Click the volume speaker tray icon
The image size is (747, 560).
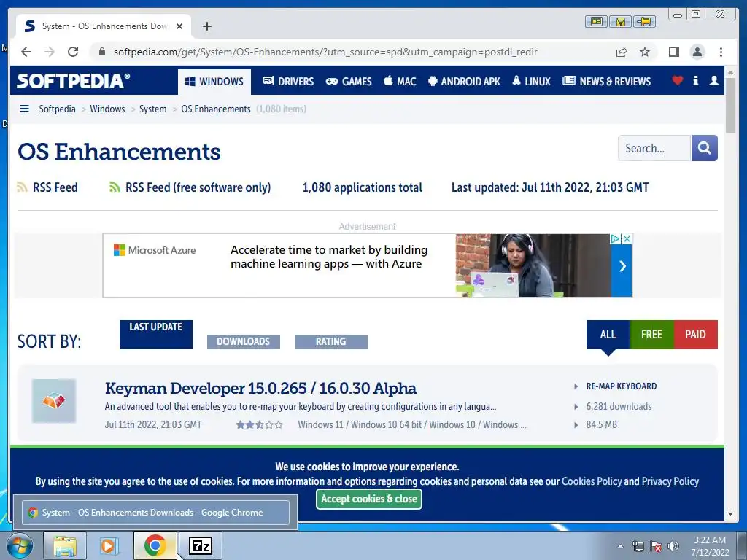point(673,546)
